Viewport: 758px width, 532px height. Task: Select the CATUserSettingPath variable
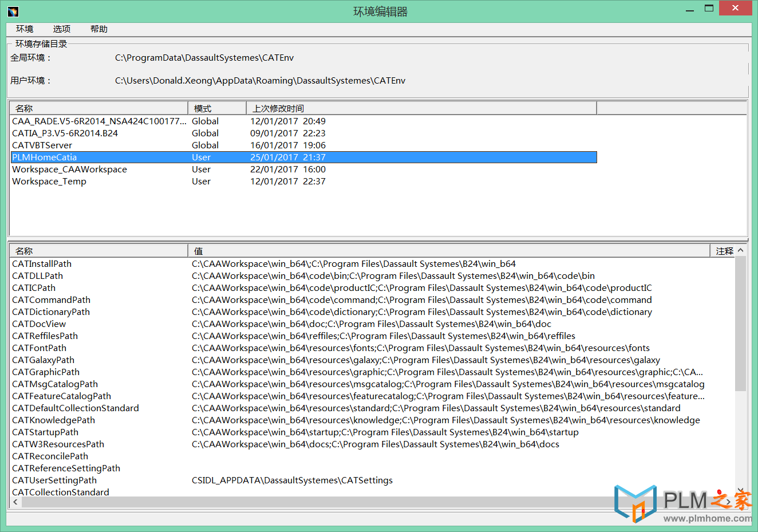pos(54,480)
